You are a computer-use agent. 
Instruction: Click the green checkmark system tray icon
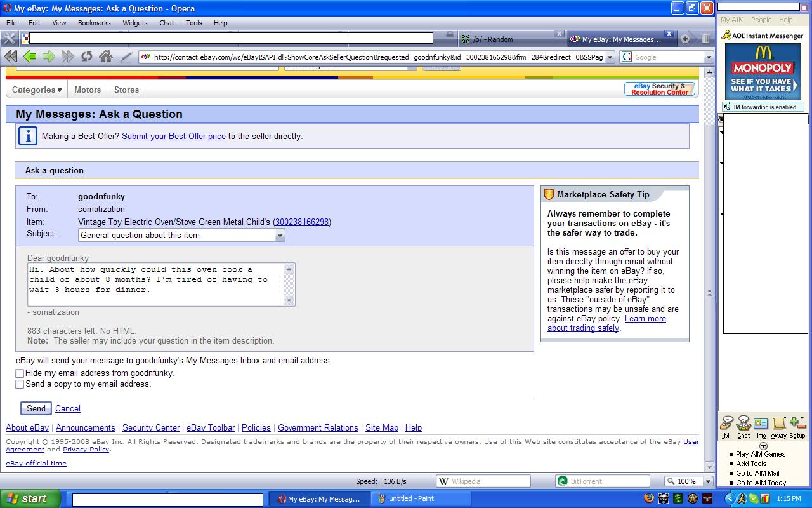click(x=753, y=498)
